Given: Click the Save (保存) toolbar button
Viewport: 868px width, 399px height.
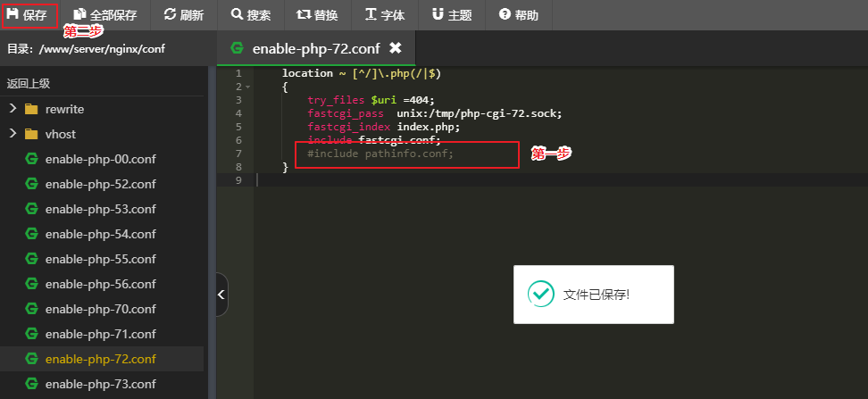Looking at the screenshot, I should [27, 15].
